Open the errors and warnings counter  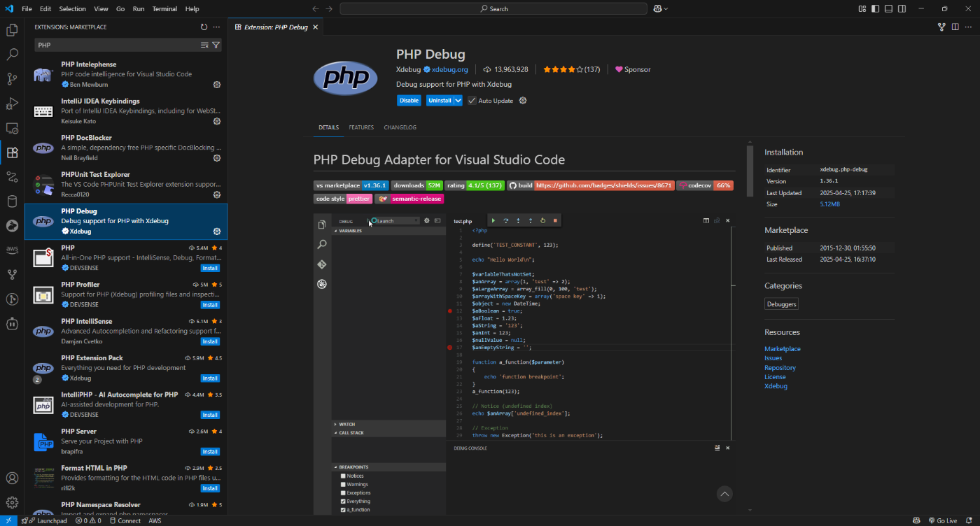coord(88,520)
